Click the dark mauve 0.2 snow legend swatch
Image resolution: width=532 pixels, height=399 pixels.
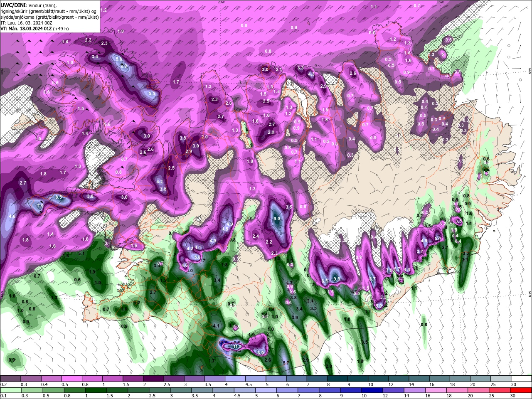pos(10,379)
